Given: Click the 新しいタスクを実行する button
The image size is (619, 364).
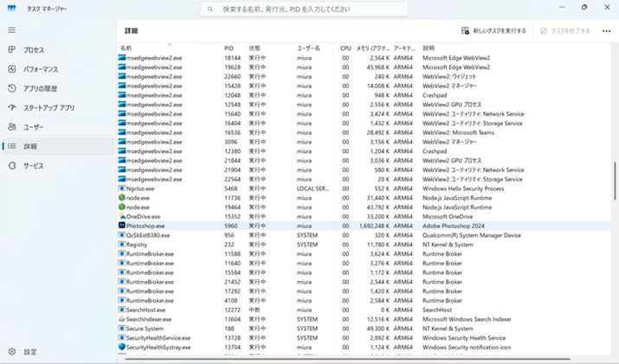Looking at the screenshot, I should pyautogui.click(x=493, y=30).
